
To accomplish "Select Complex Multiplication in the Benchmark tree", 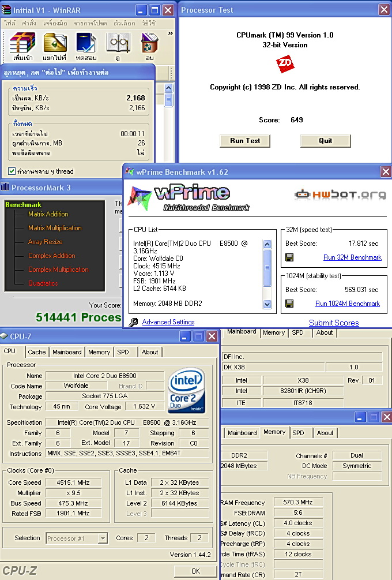I will coord(58,270).
